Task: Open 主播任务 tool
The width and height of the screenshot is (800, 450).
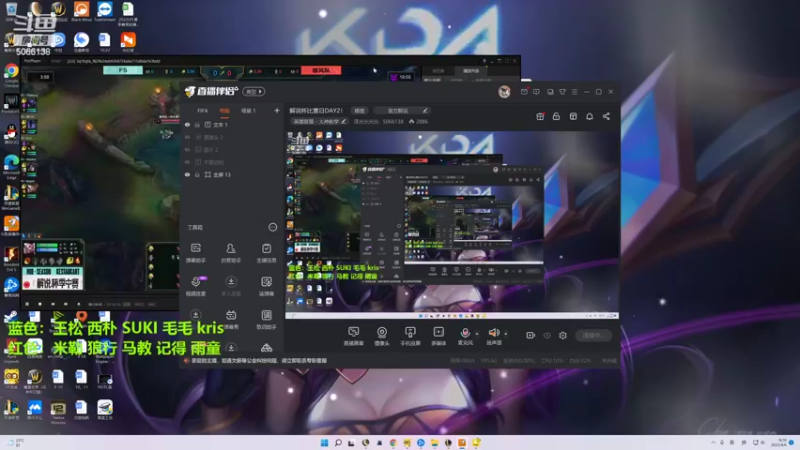Action: click(x=266, y=253)
